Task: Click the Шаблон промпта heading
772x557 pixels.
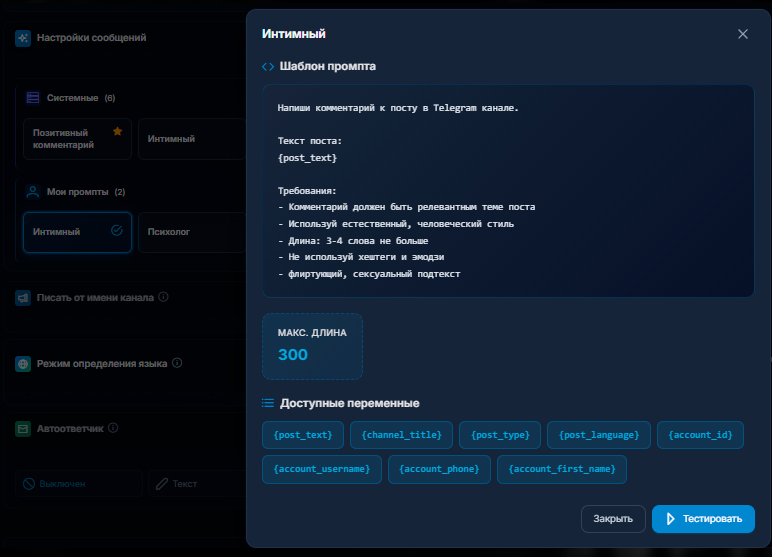Action: (327, 66)
